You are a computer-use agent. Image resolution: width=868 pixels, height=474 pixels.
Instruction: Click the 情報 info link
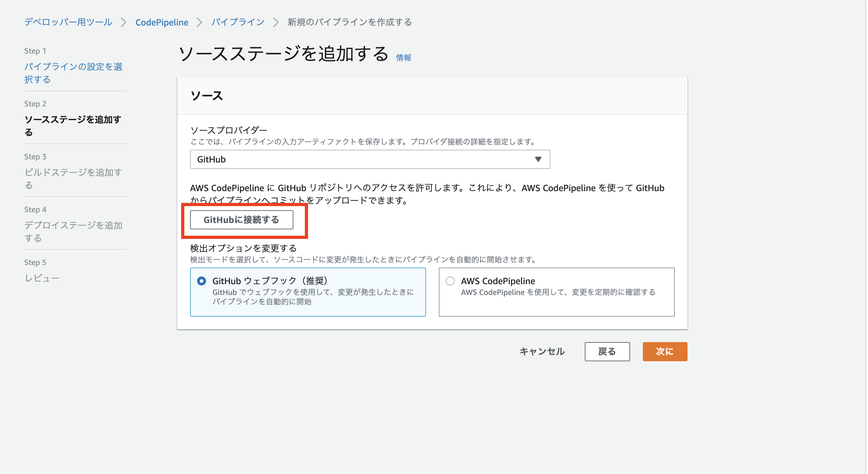403,58
